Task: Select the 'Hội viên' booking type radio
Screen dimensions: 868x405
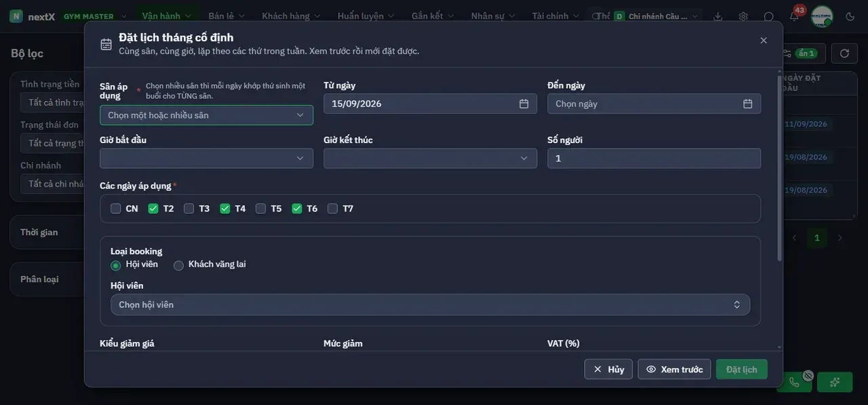Action: 116,265
